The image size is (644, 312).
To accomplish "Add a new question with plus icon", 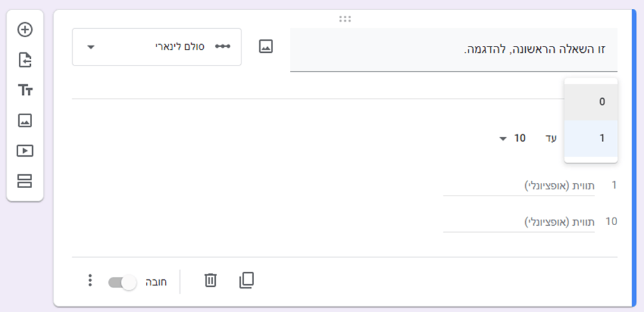I will 25,30.
